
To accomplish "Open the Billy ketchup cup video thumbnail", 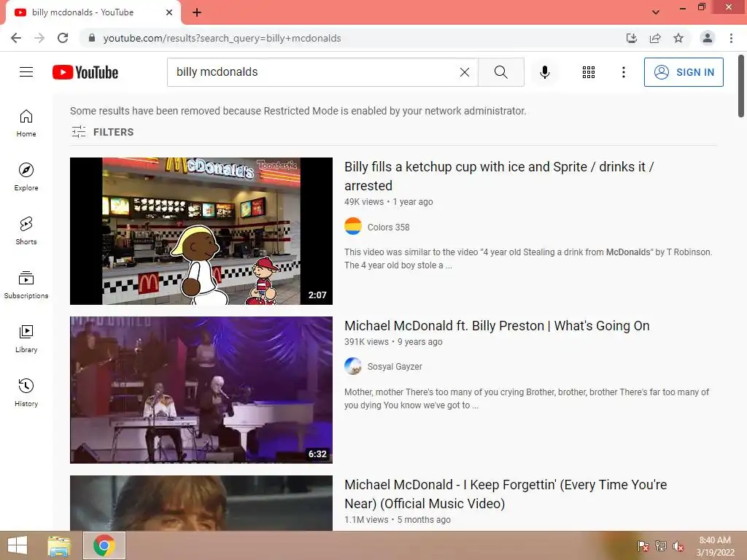I will (201, 231).
